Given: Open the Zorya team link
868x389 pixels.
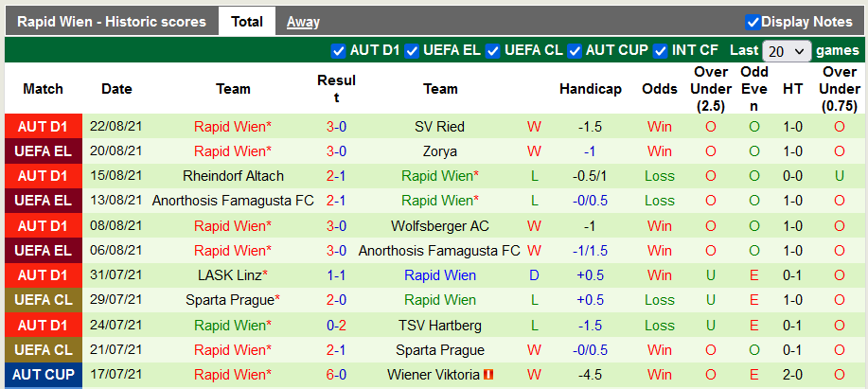Looking at the screenshot, I should (x=440, y=151).
